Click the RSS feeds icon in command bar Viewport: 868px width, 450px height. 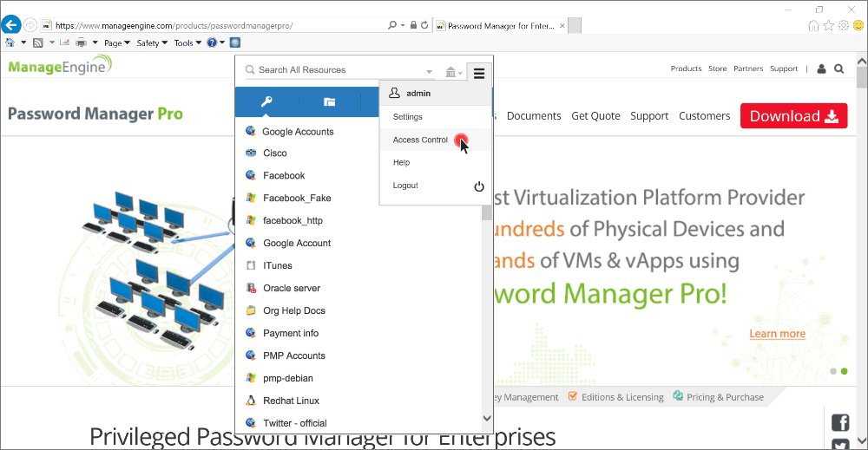click(37, 42)
